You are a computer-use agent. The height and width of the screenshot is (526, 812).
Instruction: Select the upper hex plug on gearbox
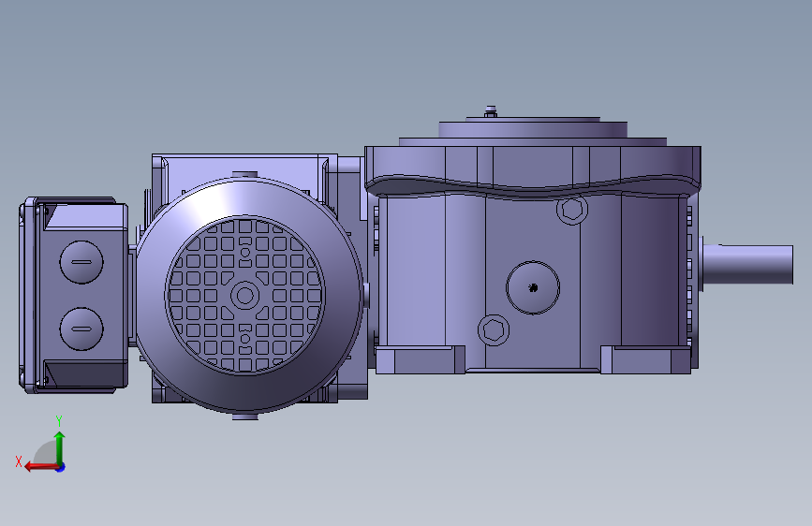[572, 209]
